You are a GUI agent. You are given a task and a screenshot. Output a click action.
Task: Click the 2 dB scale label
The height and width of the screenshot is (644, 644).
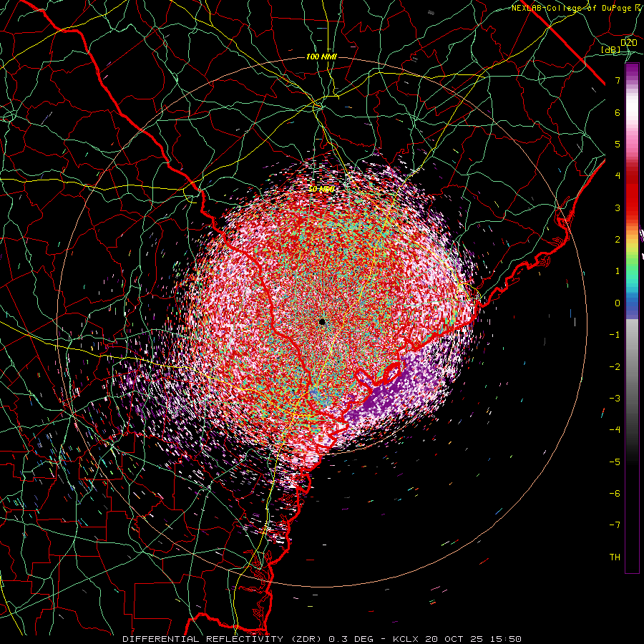point(618,240)
